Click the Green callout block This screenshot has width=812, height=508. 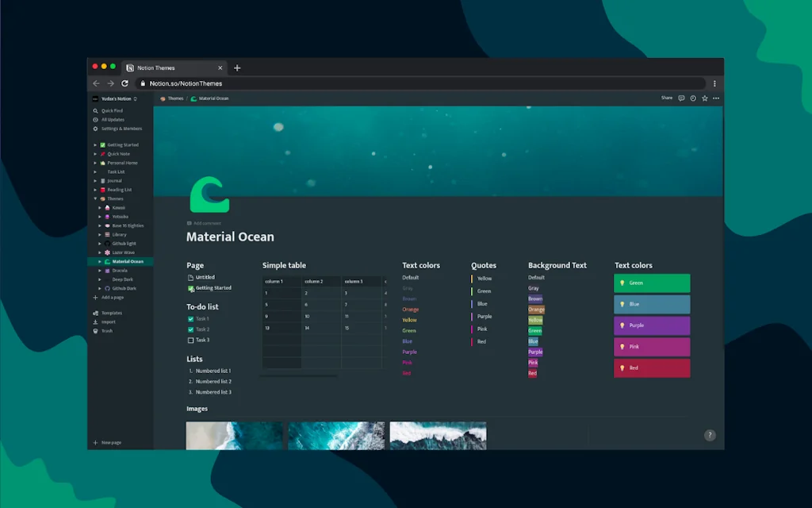click(652, 283)
